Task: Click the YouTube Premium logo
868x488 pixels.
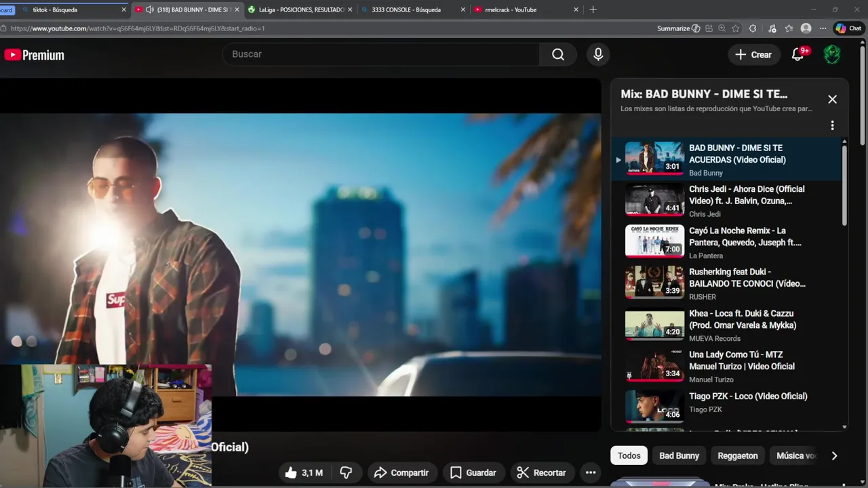Action: (x=34, y=55)
